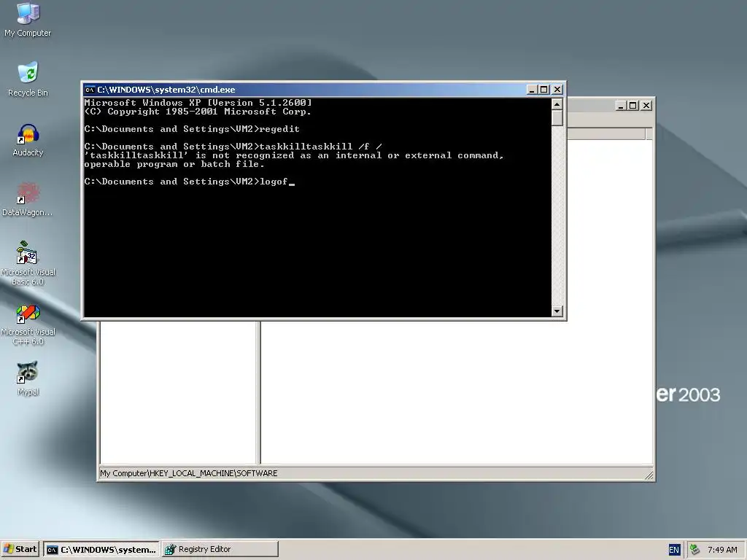Image resolution: width=747 pixels, height=560 pixels.
Task: Click cmd scrollbar up arrow
Action: [x=557, y=104]
